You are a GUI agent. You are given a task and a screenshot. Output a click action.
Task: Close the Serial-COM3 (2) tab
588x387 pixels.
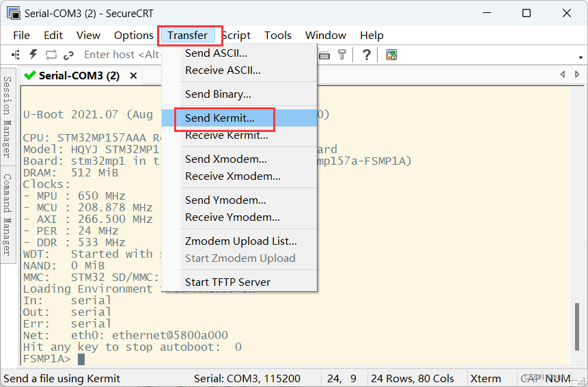pyautogui.click(x=133, y=76)
